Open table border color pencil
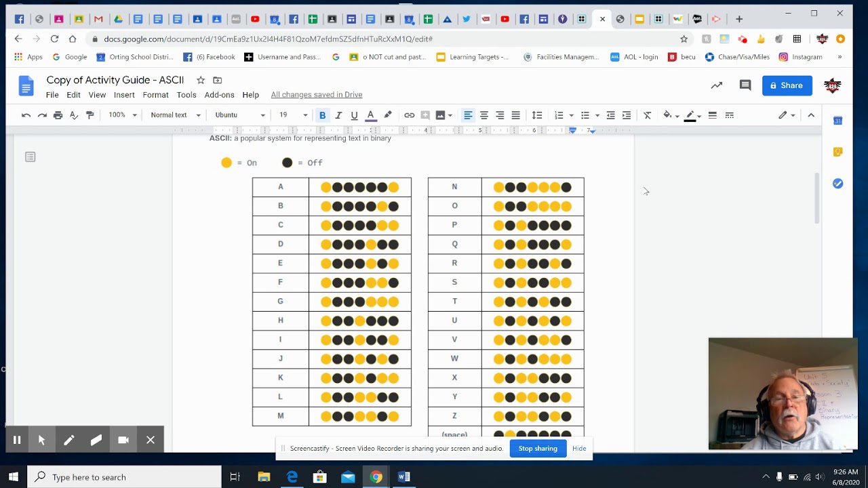 coord(692,115)
